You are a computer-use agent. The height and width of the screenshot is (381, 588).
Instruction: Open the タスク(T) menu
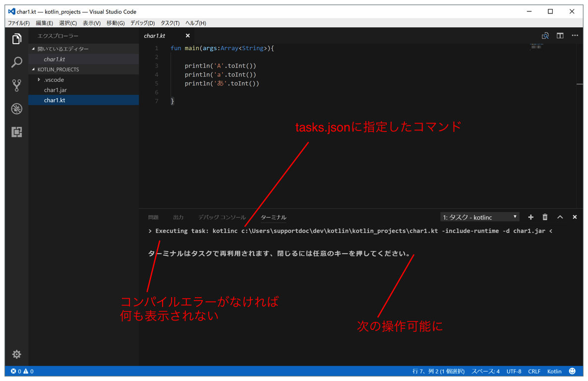[x=170, y=23]
